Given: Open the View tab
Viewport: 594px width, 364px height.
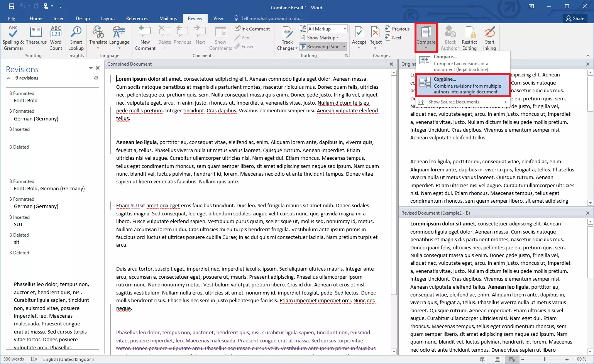Looking at the screenshot, I should (218, 19).
